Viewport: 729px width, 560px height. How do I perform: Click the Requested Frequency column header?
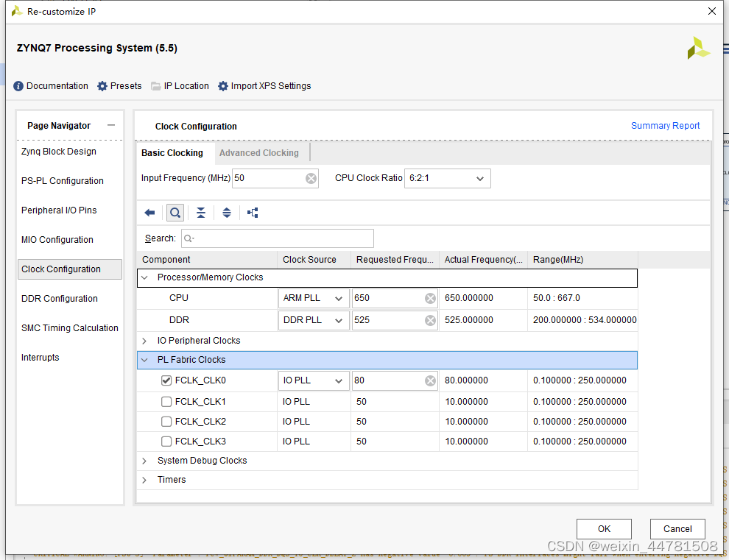point(395,260)
